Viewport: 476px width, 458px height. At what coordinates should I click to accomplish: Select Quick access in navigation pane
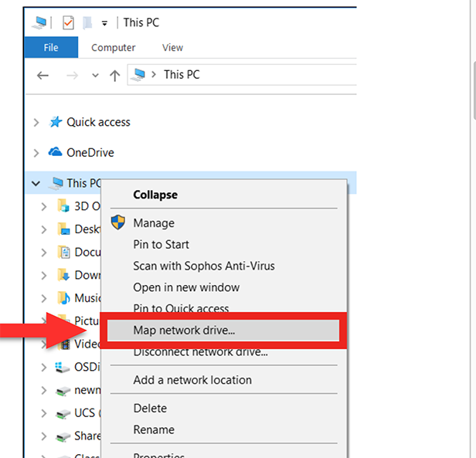coord(98,122)
